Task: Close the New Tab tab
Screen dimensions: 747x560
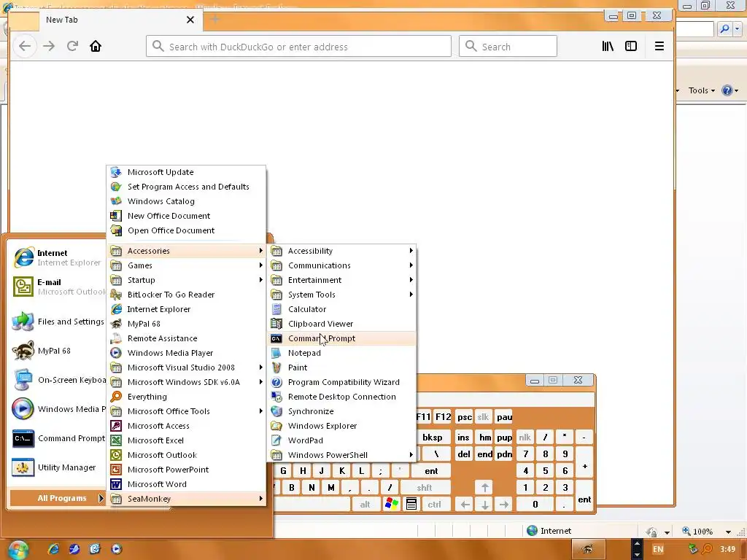Action: pos(190,20)
